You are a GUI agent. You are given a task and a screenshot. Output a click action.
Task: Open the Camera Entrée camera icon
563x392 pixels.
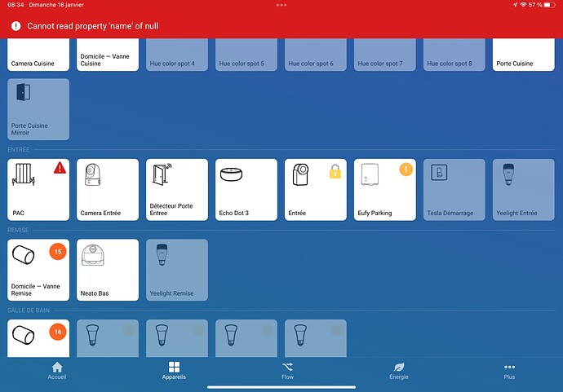point(92,174)
